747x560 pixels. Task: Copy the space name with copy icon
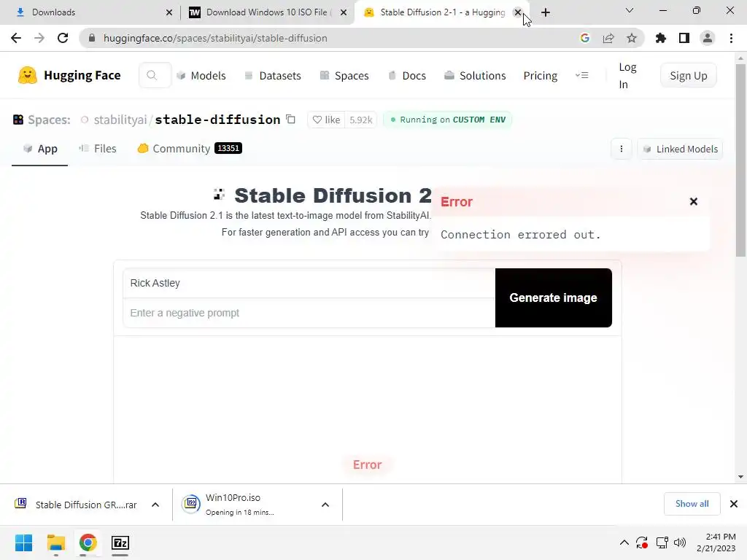tap(290, 119)
